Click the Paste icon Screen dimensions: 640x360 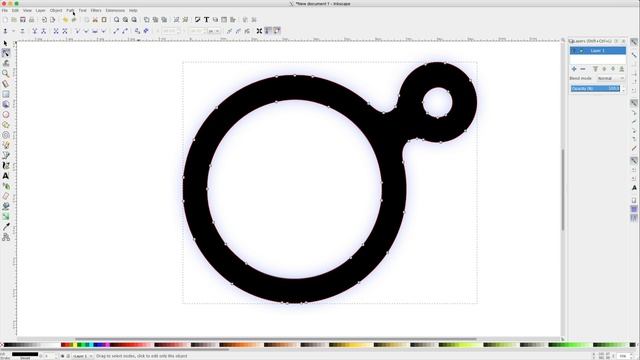[104, 20]
